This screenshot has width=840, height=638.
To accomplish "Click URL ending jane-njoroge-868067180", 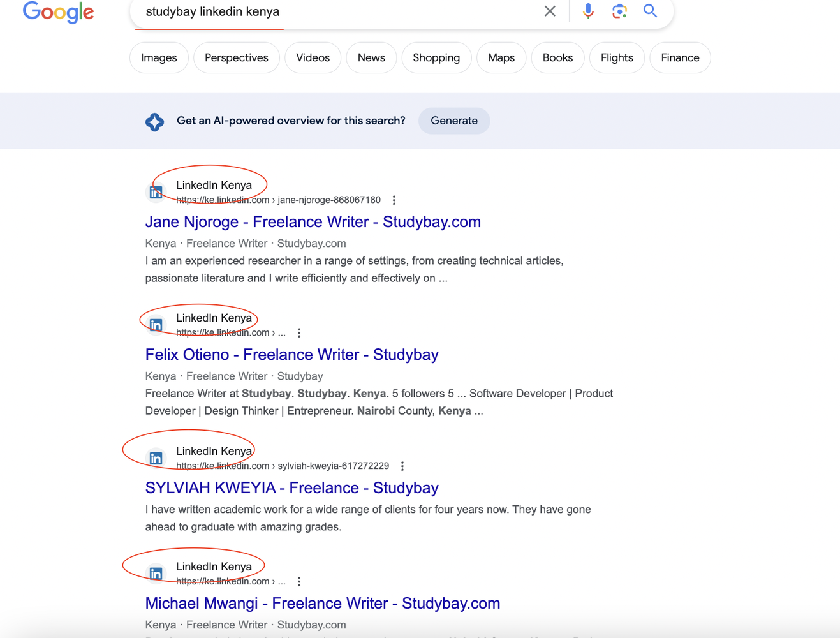I will click(x=278, y=200).
